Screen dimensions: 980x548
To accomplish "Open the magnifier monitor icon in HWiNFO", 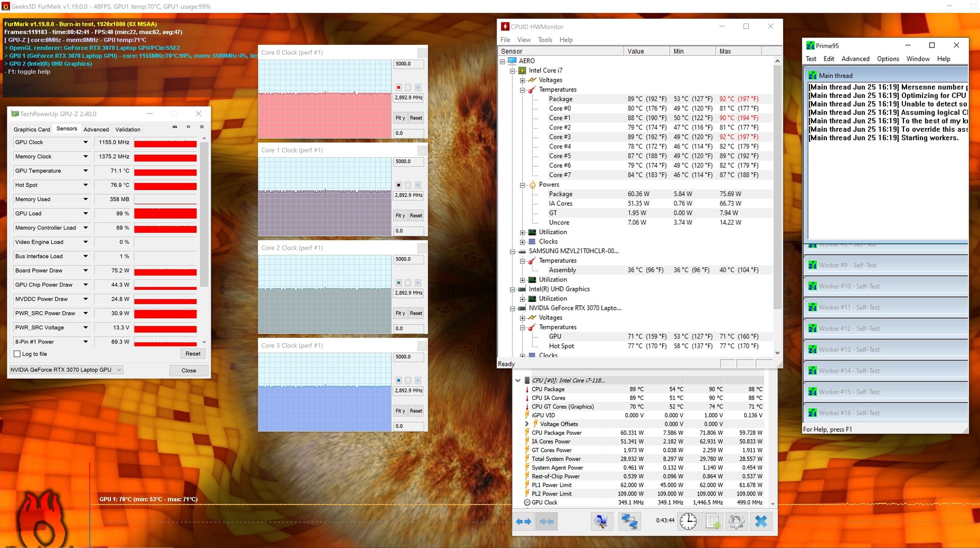I will [601, 521].
